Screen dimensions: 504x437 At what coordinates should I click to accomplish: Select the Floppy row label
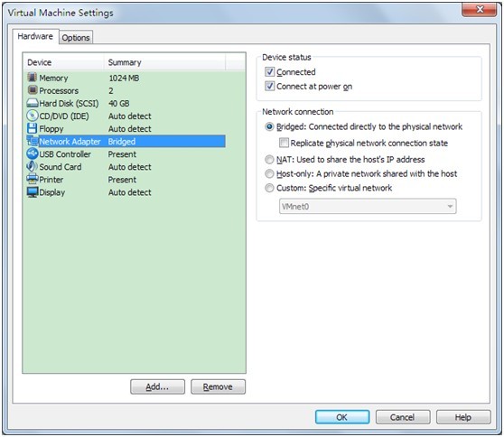click(51, 129)
